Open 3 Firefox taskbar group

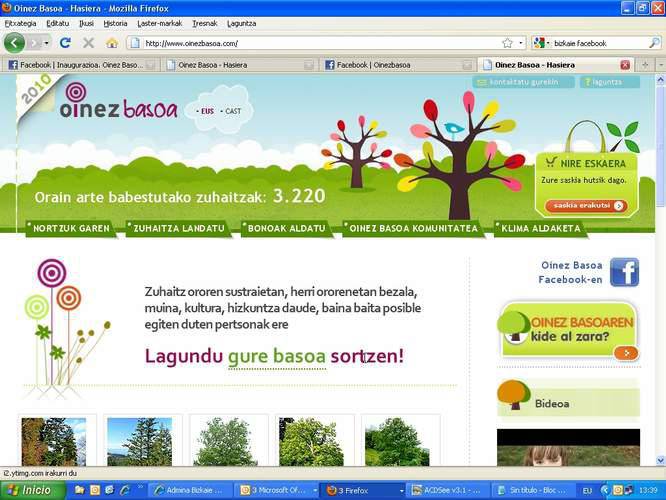click(364, 490)
